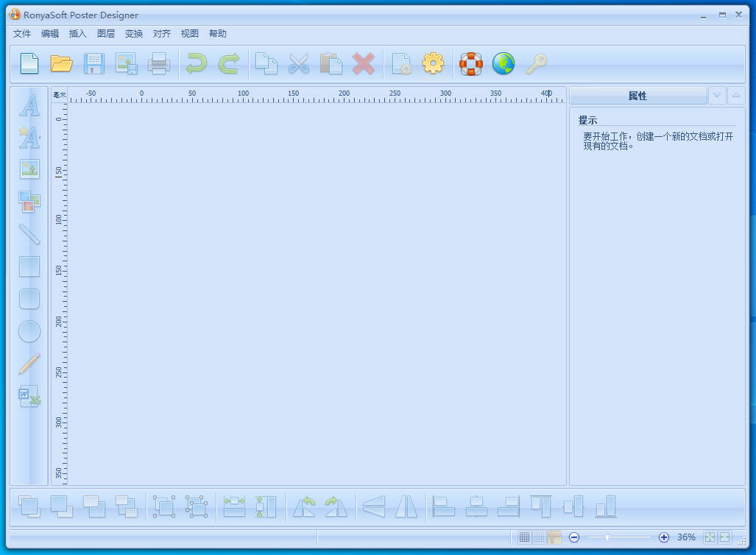Click the zoom slider handle
The height and width of the screenshot is (555, 756).
coord(607,537)
